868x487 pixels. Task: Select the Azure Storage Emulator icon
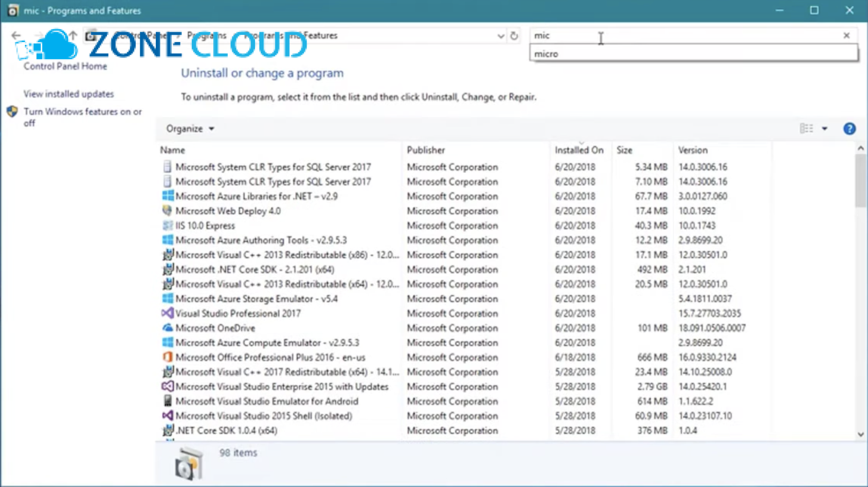167,298
